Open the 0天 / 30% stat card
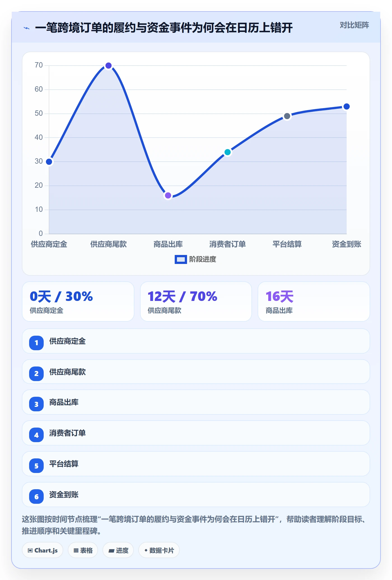This screenshot has width=392, height=580. [x=78, y=301]
